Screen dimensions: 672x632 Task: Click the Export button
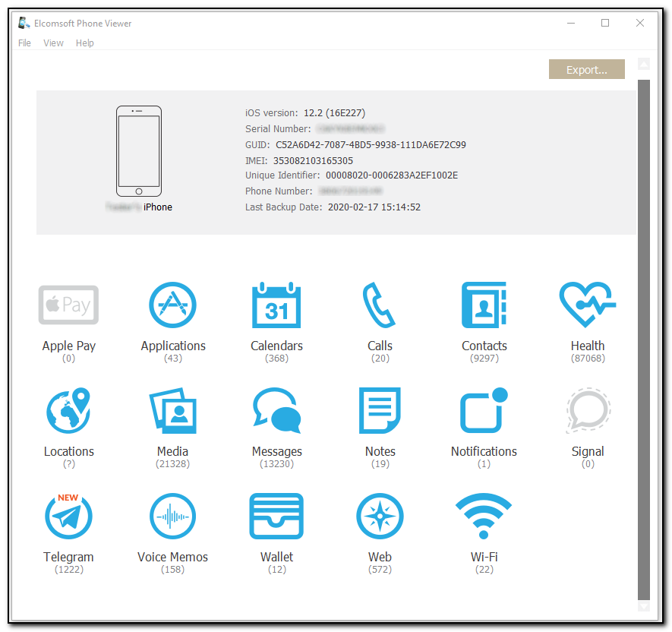pyautogui.click(x=586, y=69)
